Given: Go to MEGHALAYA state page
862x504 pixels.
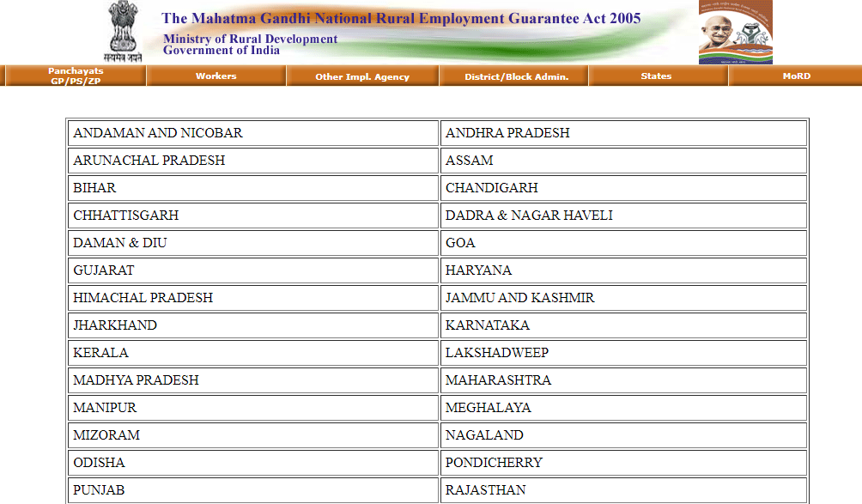Looking at the screenshot, I should point(489,408).
